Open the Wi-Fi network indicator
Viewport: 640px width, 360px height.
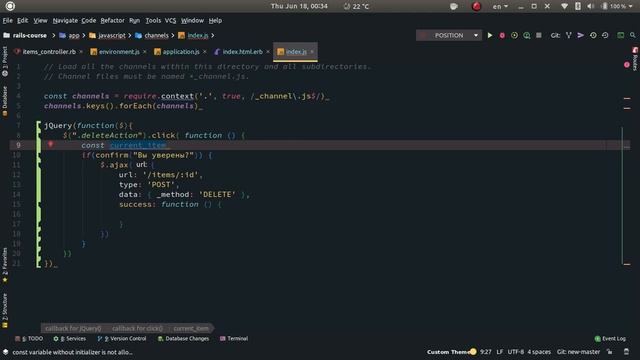coord(564,6)
